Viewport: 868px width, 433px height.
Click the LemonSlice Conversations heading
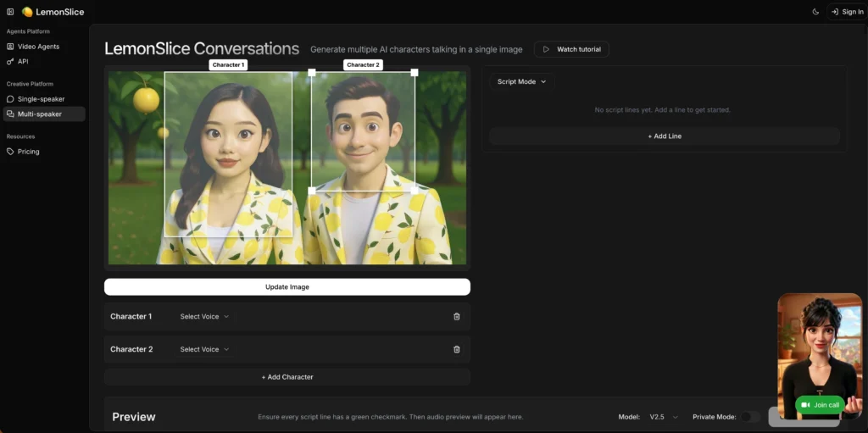[x=202, y=49]
